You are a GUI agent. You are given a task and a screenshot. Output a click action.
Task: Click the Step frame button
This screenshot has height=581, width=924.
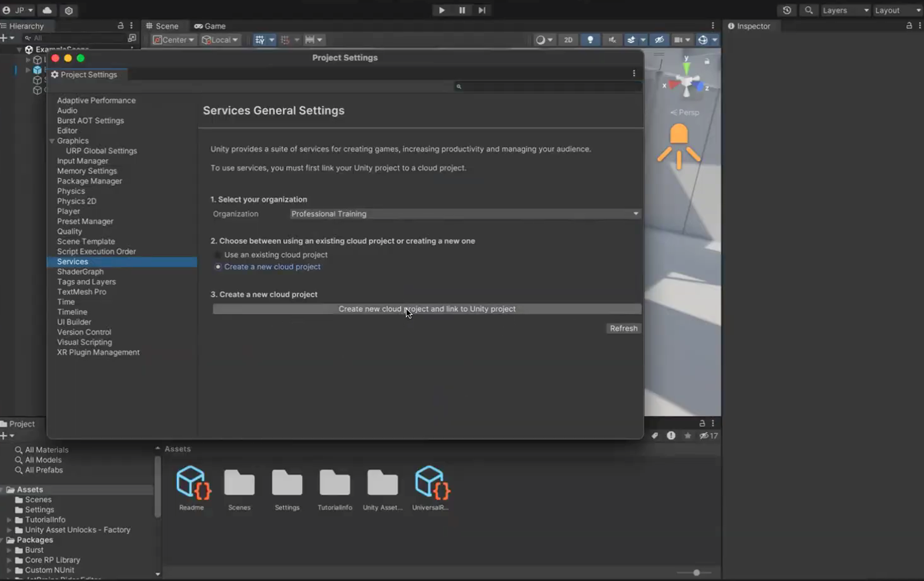tap(482, 10)
